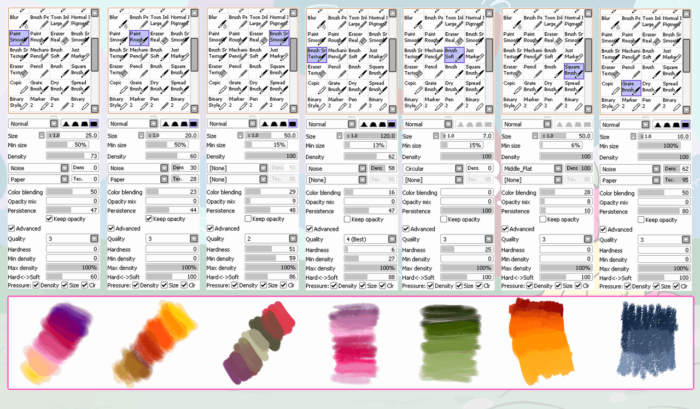Click the Min size slider showing 13%
Screen dimensions: 700x409
pyautogui.click(x=366, y=145)
